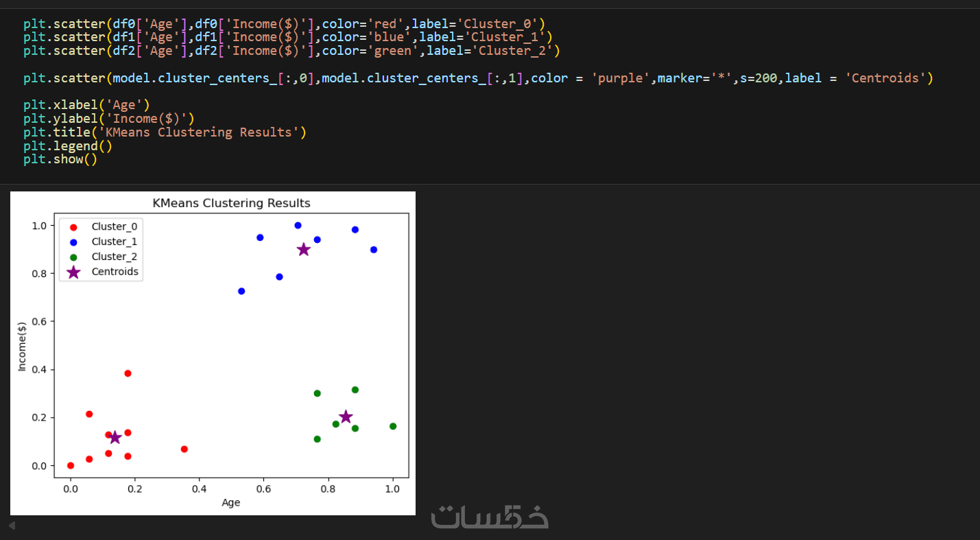Click the centroid star in the blue cluster
Image resolution: width=980 pixels, height=540 pixels.
click(x=304, y=250)
